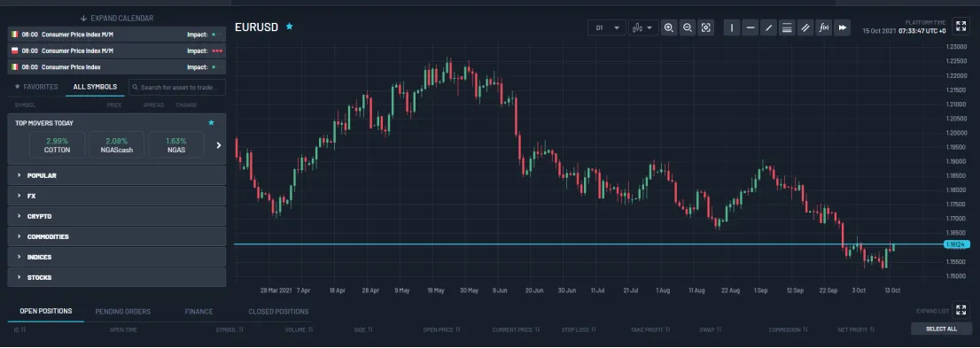Expand the Popular category
Image resolution: width=980 pixels, height=348 pixels.
point(116,175)
